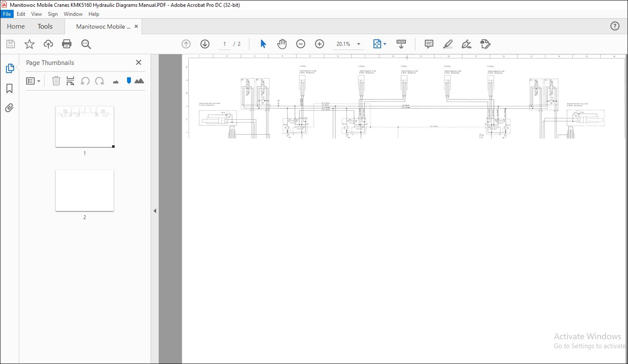Viewport: 628px width, 364px height.
Task: Enable scrolling mode icon
Action: [401, 44]
